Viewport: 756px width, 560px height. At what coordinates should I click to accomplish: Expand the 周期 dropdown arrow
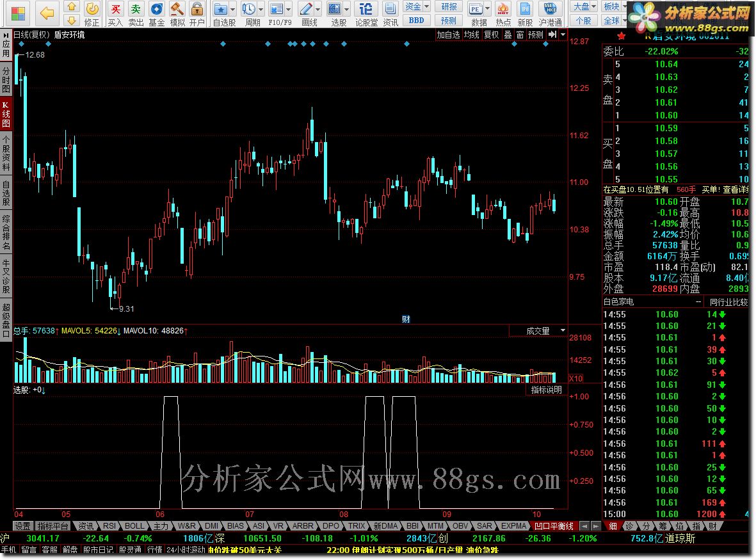coord(261,9)
